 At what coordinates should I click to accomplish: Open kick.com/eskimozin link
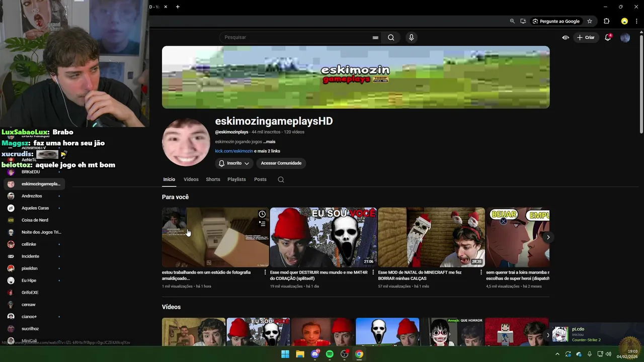tap(234, 151)
